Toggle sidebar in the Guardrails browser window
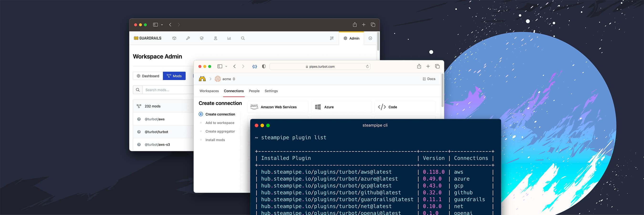Viewport: 644px width, 215px height. click(x=156, y=25)
